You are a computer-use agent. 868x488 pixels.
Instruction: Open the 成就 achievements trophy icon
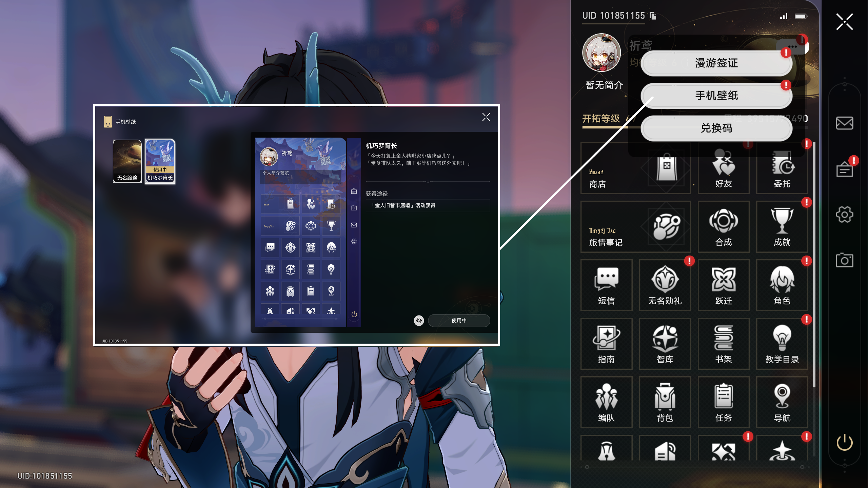(782, 227)
